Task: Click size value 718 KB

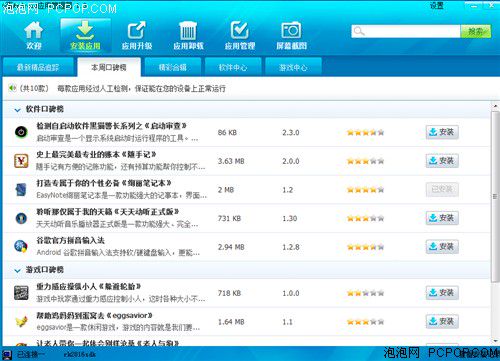Action: pos(229,293)
